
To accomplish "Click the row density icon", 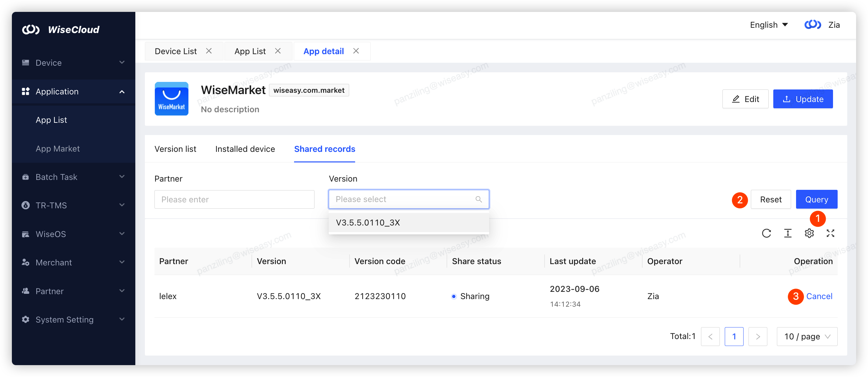I will tap(788, 233).
